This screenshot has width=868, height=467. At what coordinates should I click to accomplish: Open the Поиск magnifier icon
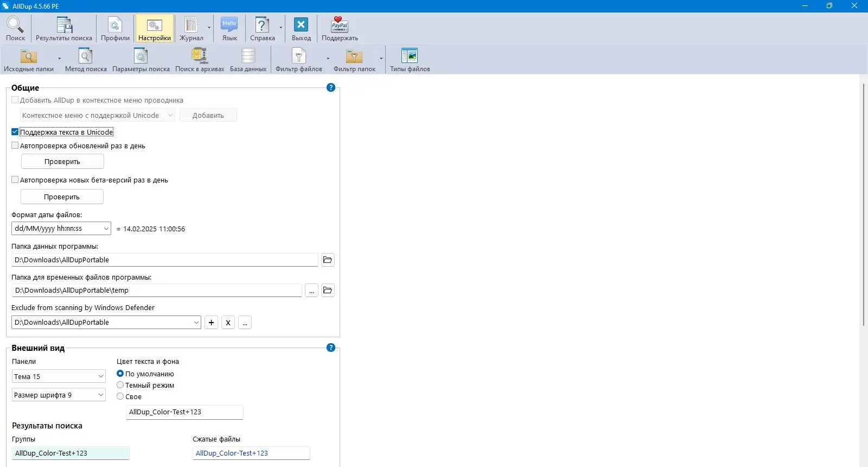pyautogui.click(x=15, y=29)
